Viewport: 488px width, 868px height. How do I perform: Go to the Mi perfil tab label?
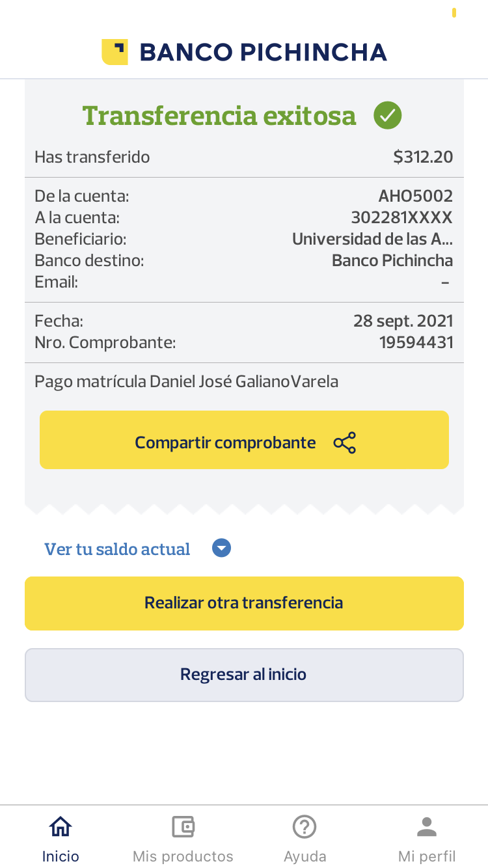(427, 856)
